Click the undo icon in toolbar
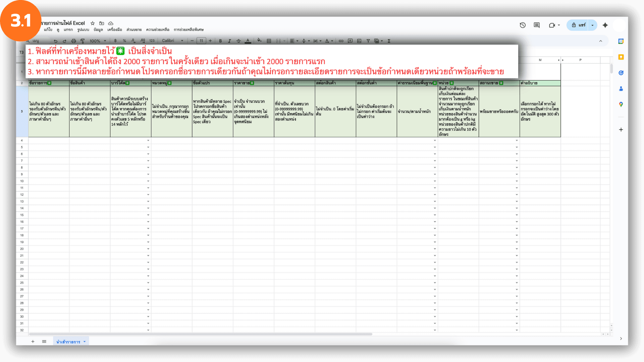 click(56, 41)
